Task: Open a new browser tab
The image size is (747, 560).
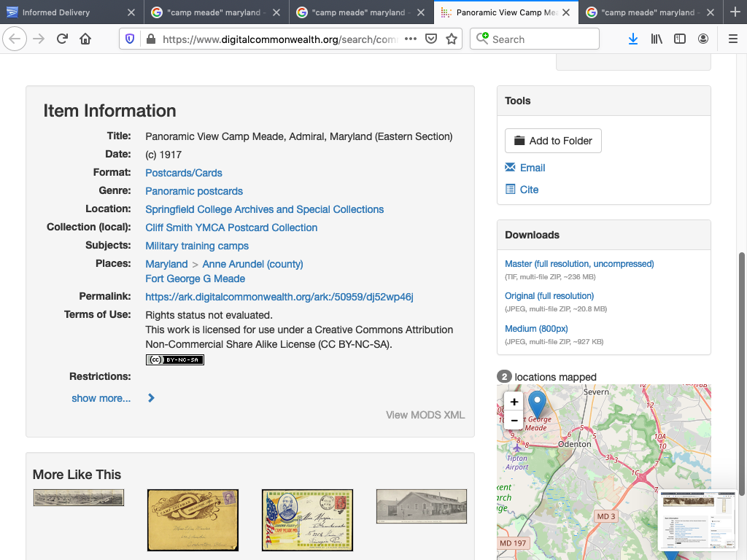Action: click(x=735, y=12)
